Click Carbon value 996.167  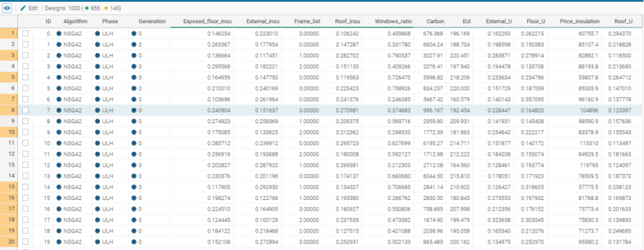[433, 110]
